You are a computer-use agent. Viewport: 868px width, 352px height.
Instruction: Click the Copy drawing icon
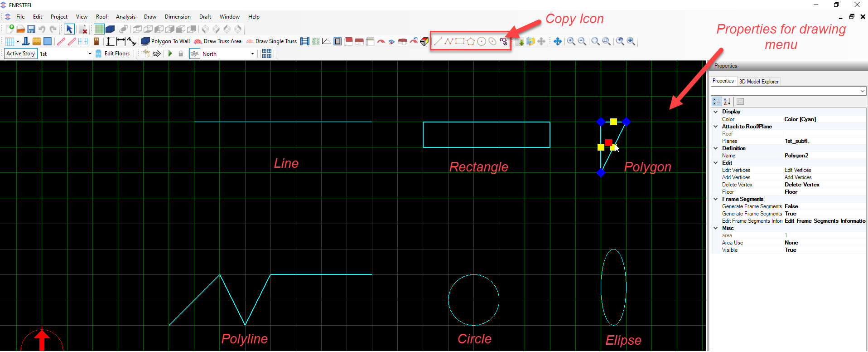tap(503, 41)
